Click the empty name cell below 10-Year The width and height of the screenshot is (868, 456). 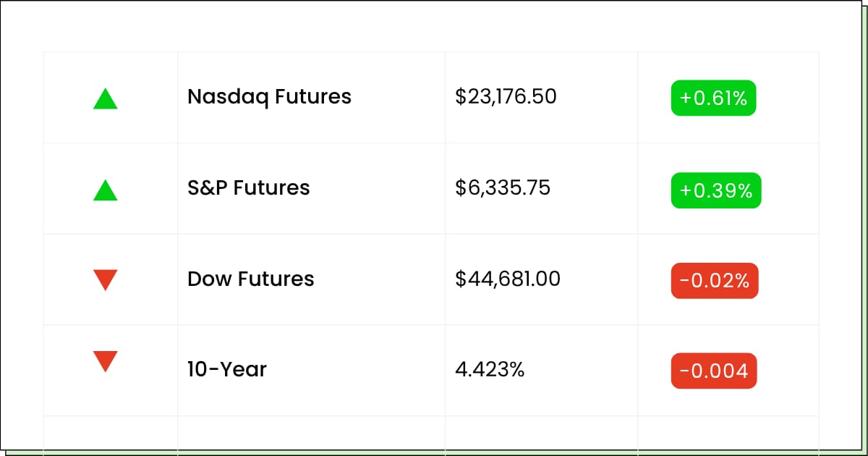[312, 433]
